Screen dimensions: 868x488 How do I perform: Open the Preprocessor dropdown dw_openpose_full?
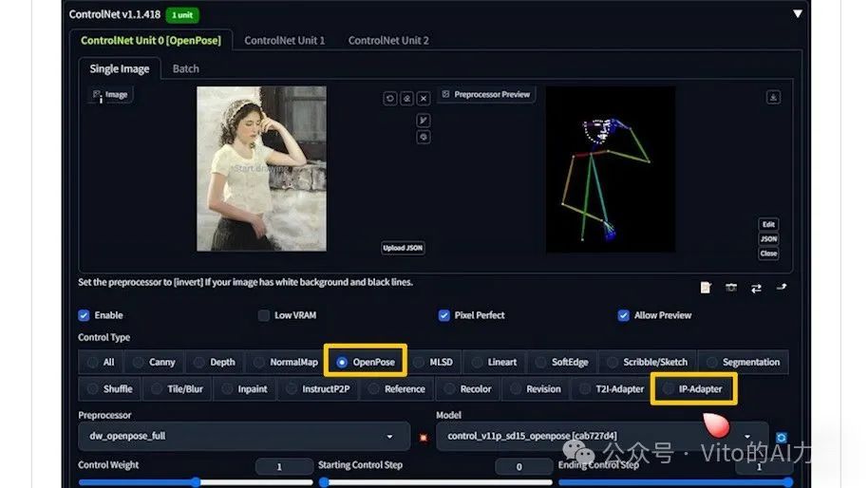[x=244, y=436]
